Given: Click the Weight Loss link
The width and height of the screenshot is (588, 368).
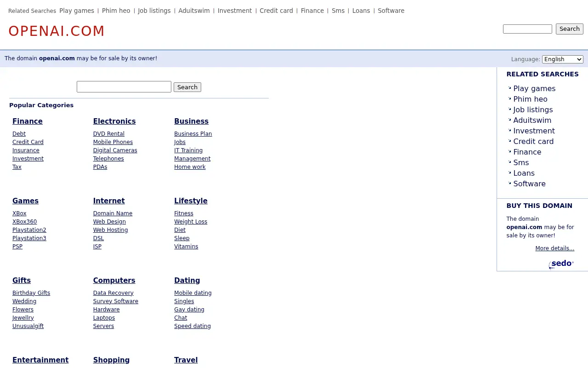Looking at the screenshot, I should click(x=191, y=222).
